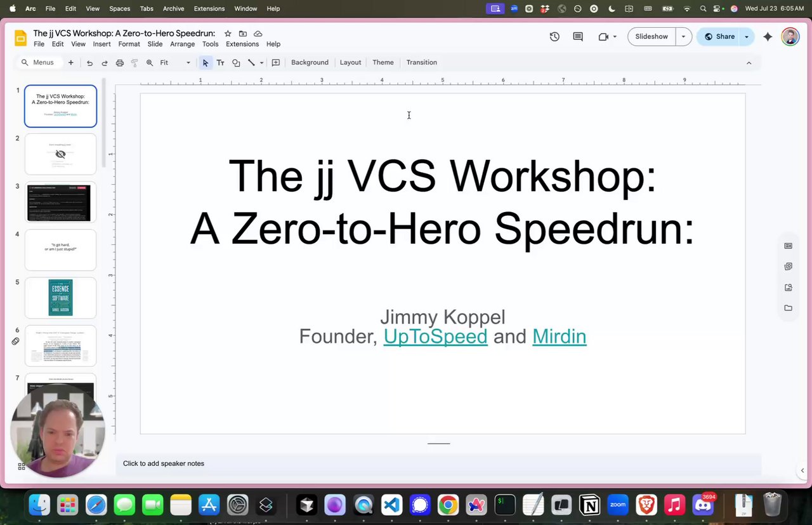Viewport: 812px width, 525px height.
Task: Click the camera meeting icon
Action: coord(603,37)
